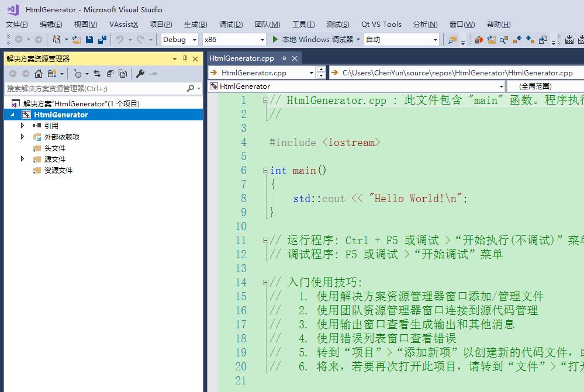Click the Visual Studio logo icon
This screenshot has height=392, width=584.
pyautogui.click(x=13, y=9)
